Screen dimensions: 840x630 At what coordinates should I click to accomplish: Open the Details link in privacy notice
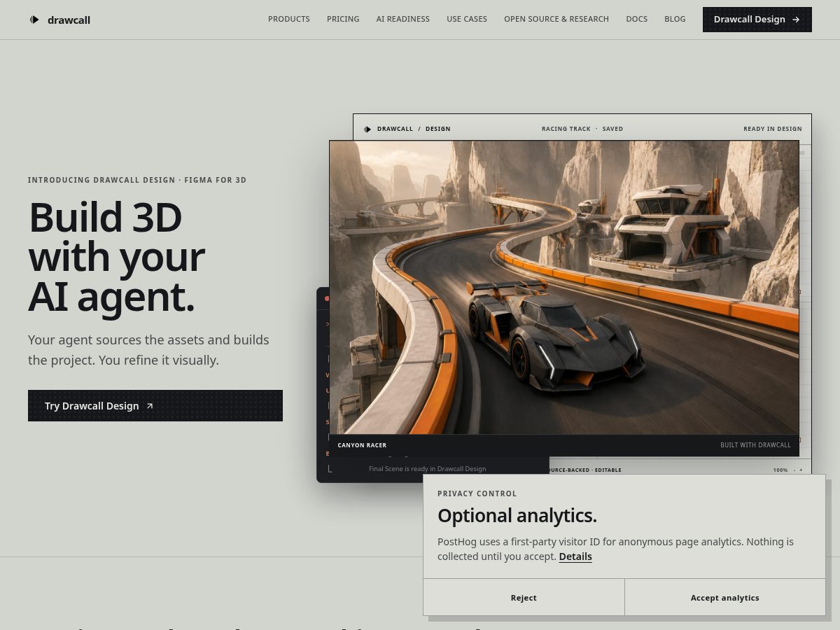[575, 556]
